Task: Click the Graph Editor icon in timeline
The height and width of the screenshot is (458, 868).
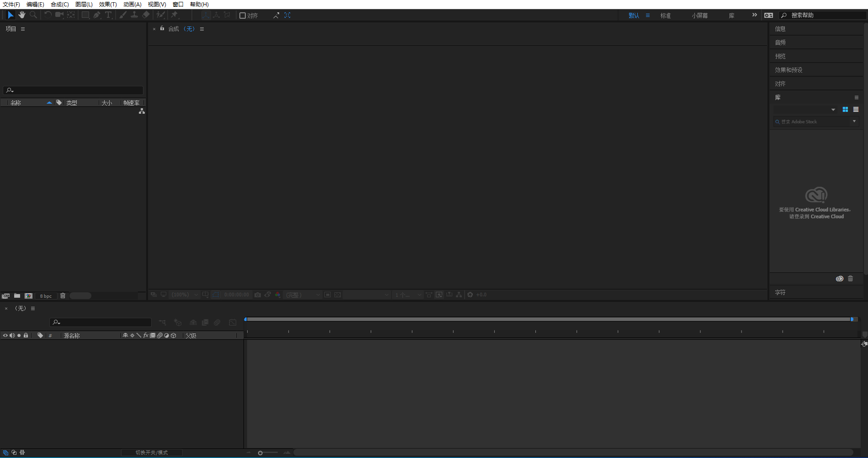Action: click(x=233, y=322)
